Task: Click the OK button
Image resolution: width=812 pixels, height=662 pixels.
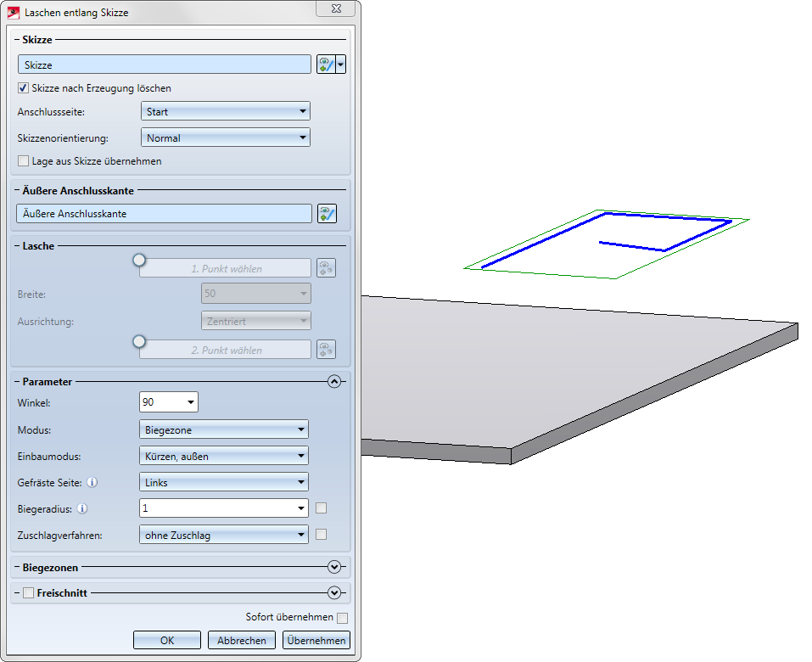Action: [x=167, y=640]
